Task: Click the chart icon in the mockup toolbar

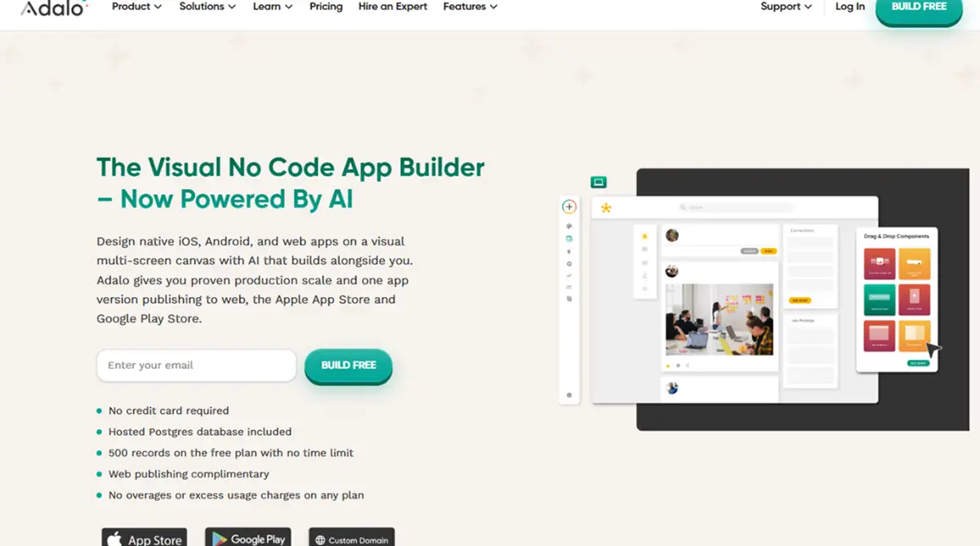Action: (569, 286)
